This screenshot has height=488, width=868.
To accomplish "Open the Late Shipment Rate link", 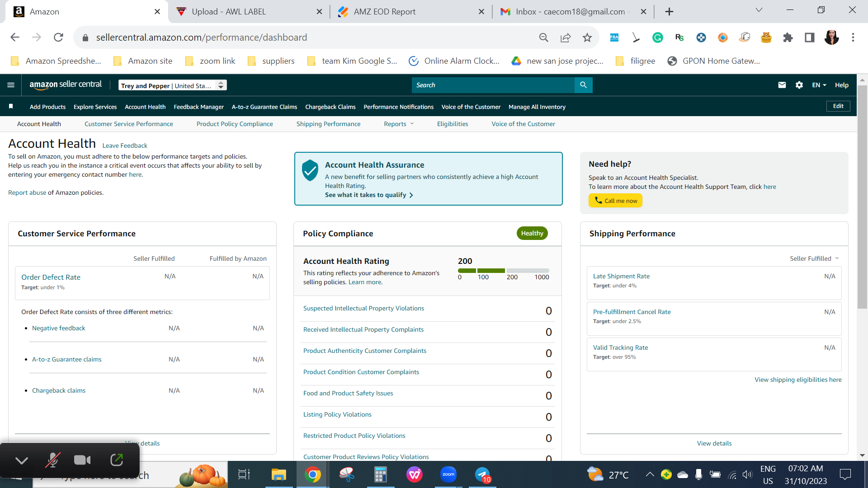I will (x=621, y=276).
